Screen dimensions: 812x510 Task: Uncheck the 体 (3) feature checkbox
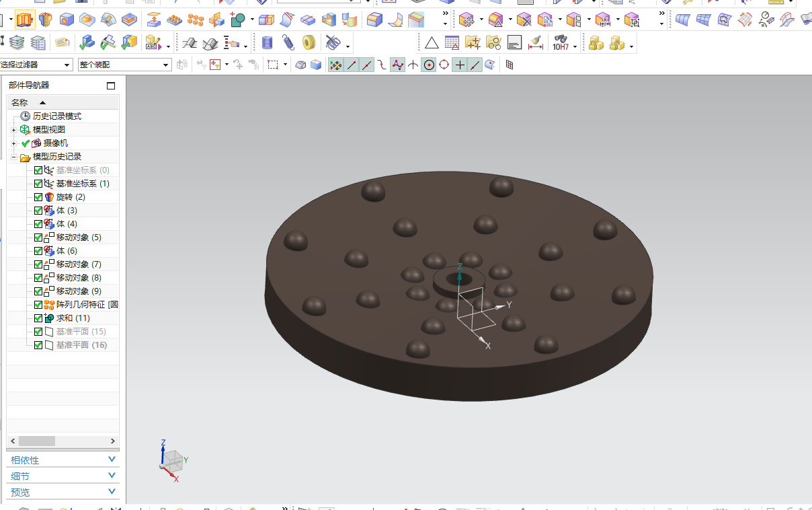(38, 211)
